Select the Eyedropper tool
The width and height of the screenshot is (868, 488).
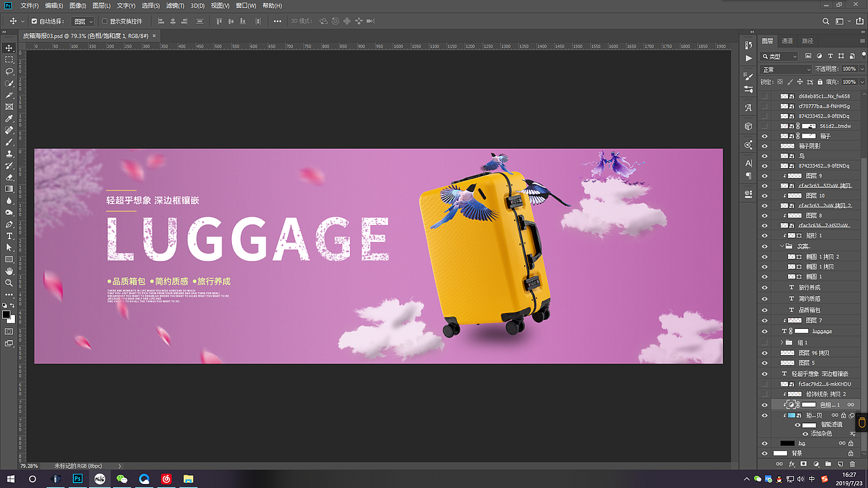[x=9, y=119]
